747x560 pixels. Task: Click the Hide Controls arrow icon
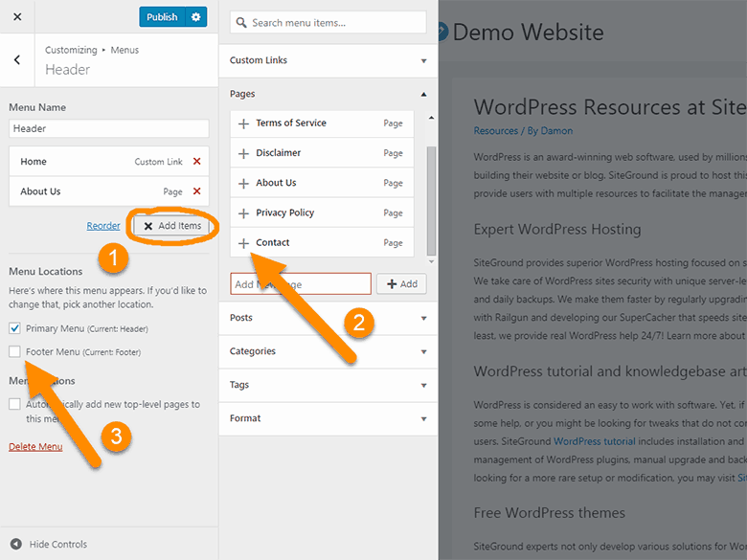click(16, 544)
